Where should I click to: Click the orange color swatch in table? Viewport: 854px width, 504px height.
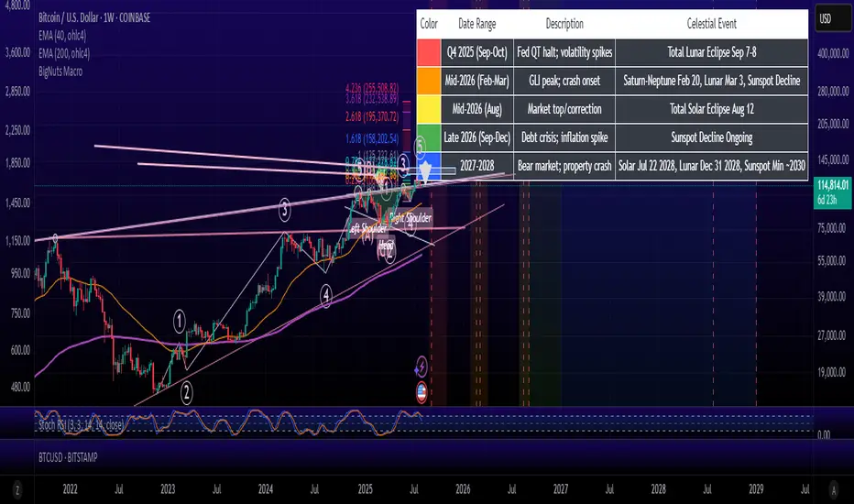[429, 81]
